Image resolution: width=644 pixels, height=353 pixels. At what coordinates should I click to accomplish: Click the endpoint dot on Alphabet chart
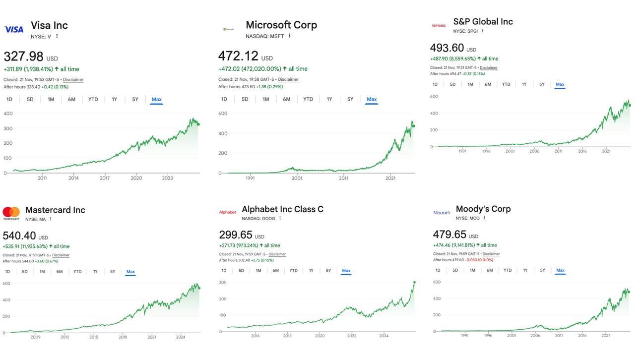tap(414, 283)
